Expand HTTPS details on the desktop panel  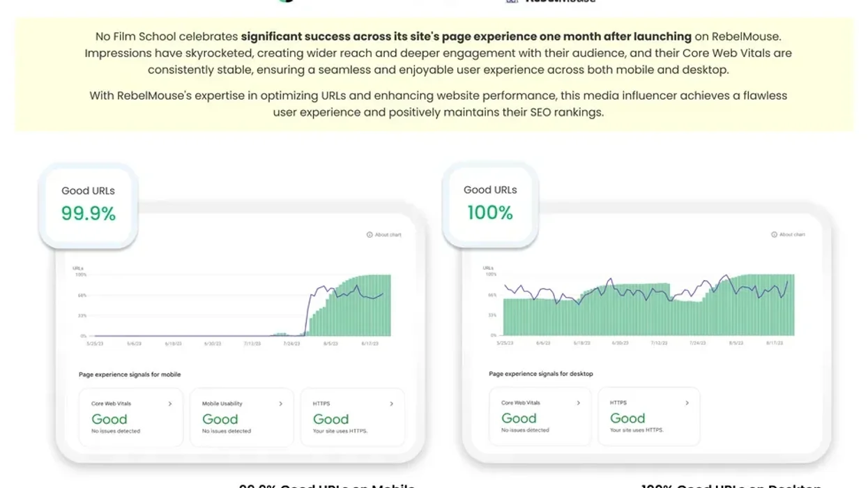[x=687, y=402]
